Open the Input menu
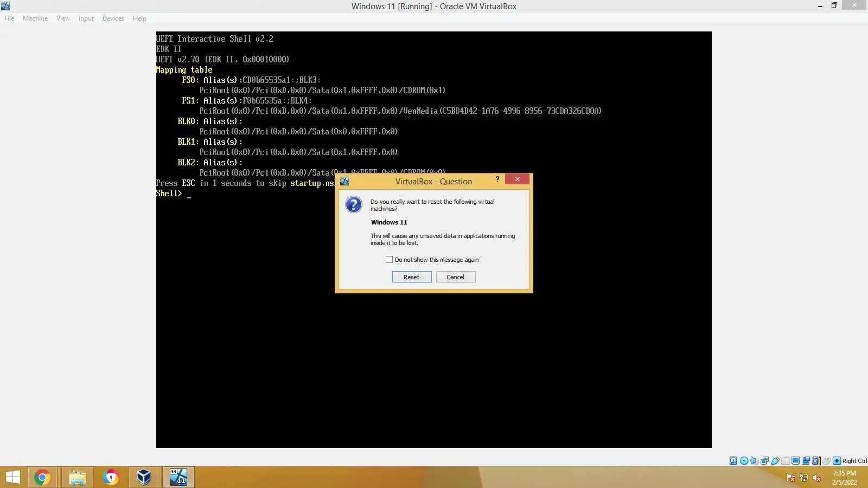 pos(86,18)
